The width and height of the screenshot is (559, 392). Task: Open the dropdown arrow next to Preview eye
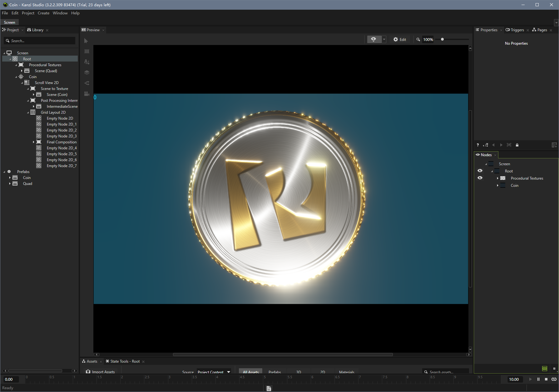point(384,39)
